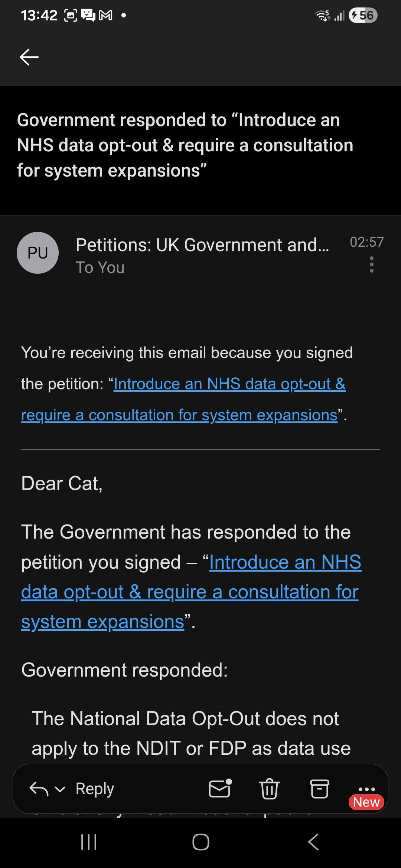The image size is (401, 868).
Task: Go to the home screen
Action: click(200, 842)
